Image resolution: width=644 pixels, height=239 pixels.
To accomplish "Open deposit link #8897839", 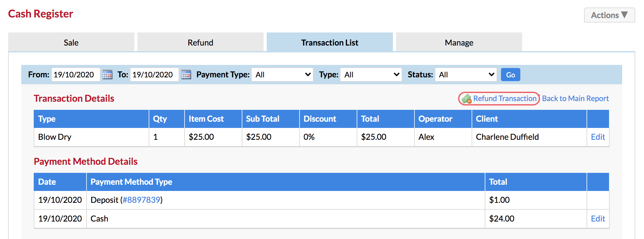I will click(x=141, y=200).
